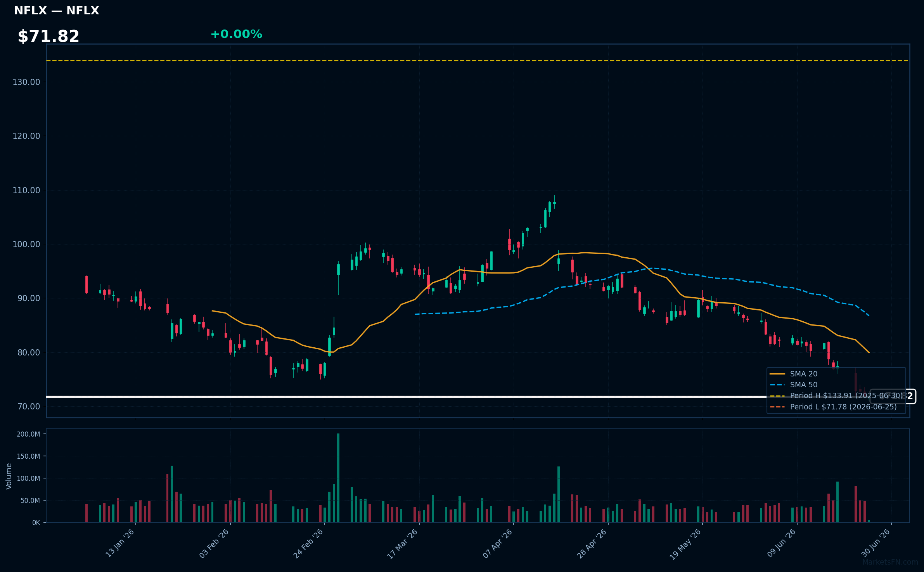
Task: Click the Period L $71.78 legend entry
Action: (x=833, y=407)
